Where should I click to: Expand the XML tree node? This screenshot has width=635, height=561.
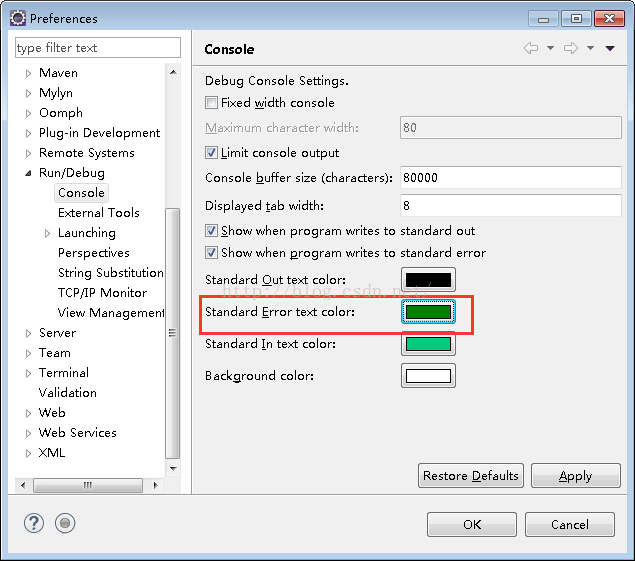coord(28,453)
